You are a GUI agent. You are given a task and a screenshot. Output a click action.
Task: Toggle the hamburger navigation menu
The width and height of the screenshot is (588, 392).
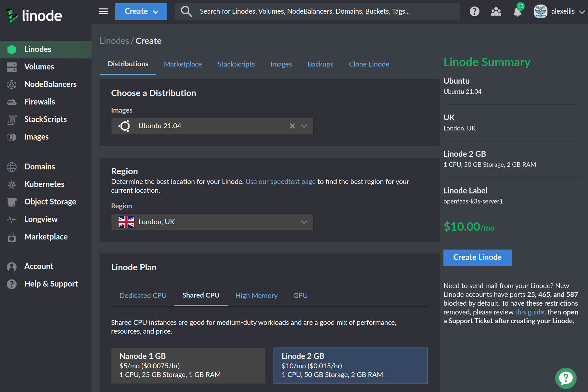[103, 11]
